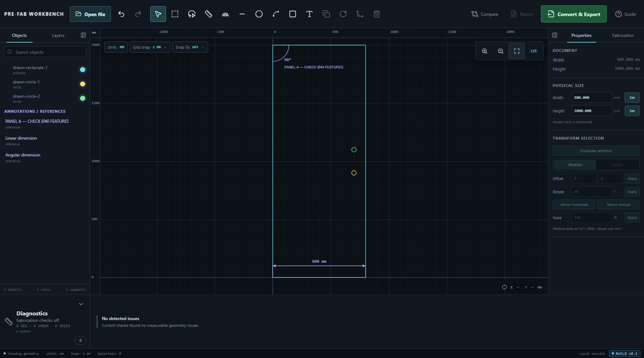
Task: Select the Angular dimension reference
Action: tap(45, 158)
